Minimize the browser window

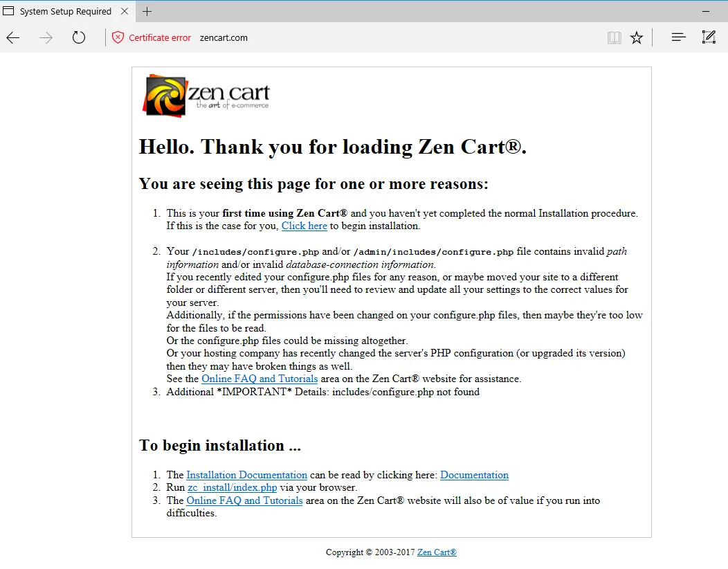tap(706, 11)
